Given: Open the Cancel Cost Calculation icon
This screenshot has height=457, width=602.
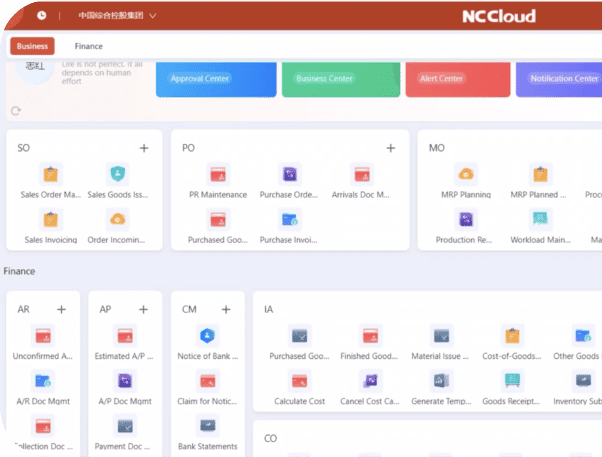Looking at the screenshot, I should pyautogui.click(x=370, y=380).
